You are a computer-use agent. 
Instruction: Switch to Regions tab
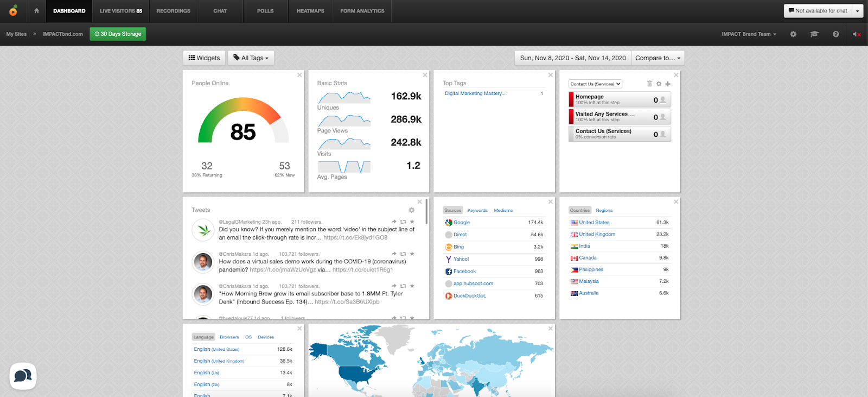point(604,211)
